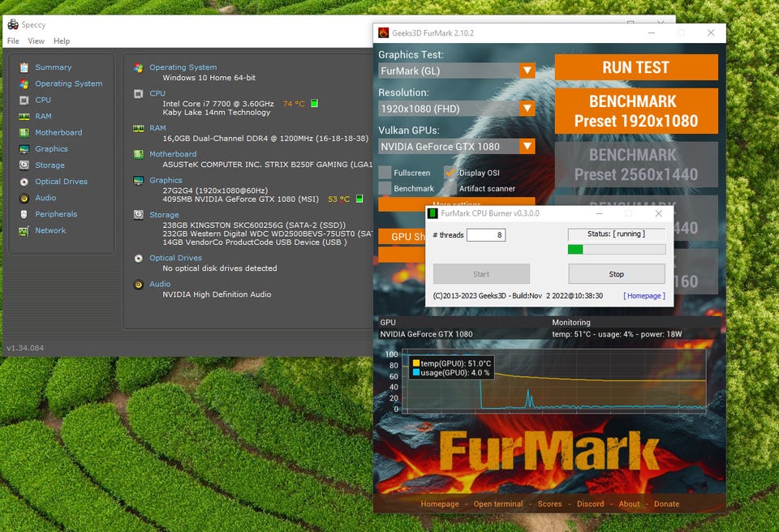Click the Motherboard icon beside the summary heading
779x532 pixels.
click(x=139, y=154)
